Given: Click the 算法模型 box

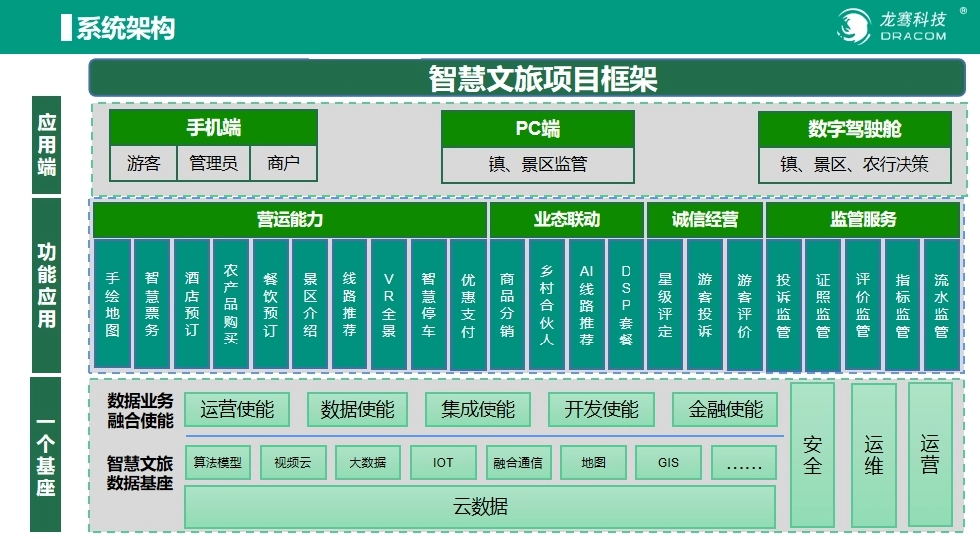Looking at the screenshot, I should click(x=217, y=463).
